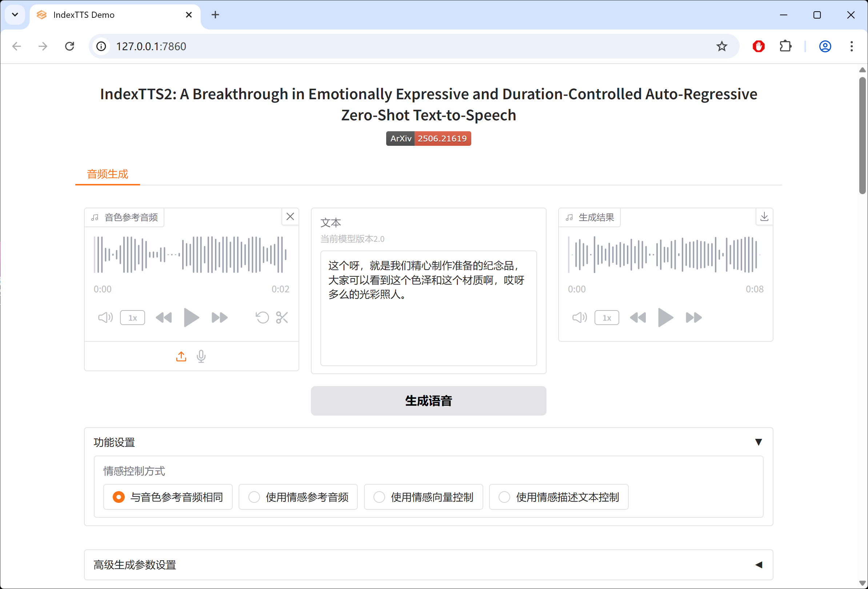Fast-forward the reference audio

(x=219, y=318)
